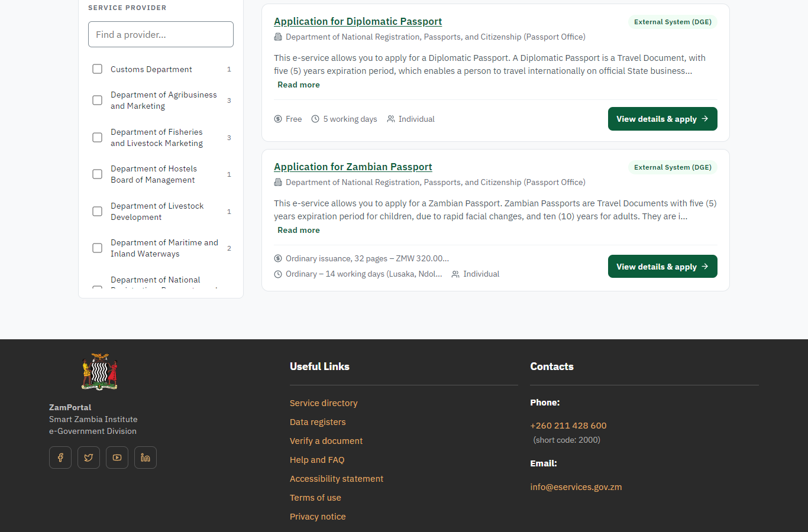Open Application for Diplomatic Passport title link
Screen dimensions: 808x532
pos(358,21)
